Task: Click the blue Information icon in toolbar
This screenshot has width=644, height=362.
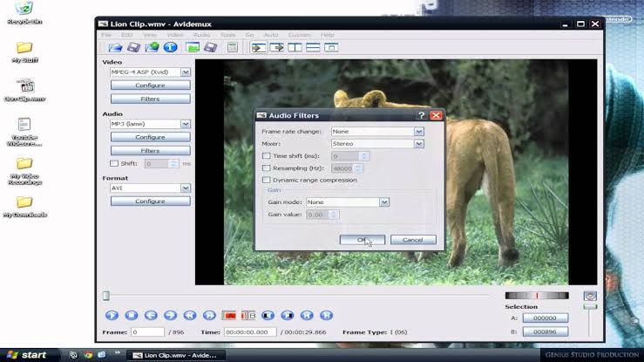Action: (x=171, y=47)
